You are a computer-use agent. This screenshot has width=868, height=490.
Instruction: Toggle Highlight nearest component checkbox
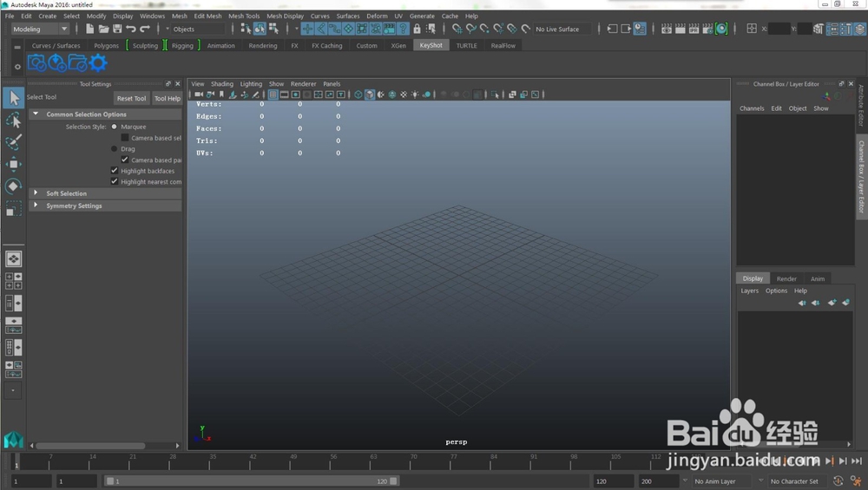[x=115, y=181]
